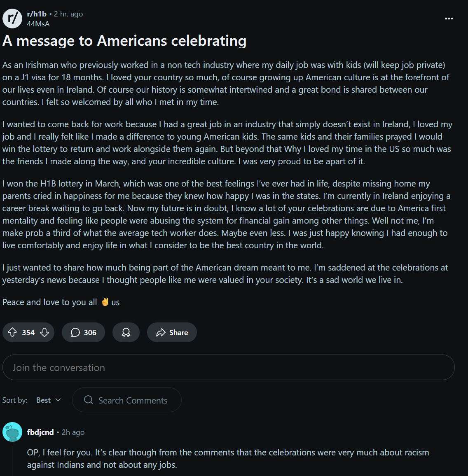Click fbdjcnd's comment text
The height and width of the screenshot is (476, 468).
228,459
